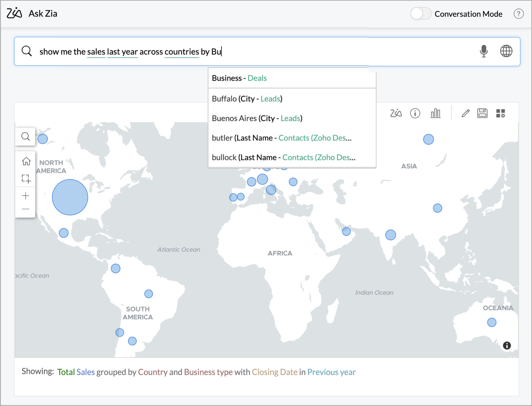
Task: Click the 'Ask Zia' title text
Action: point(43,14)
